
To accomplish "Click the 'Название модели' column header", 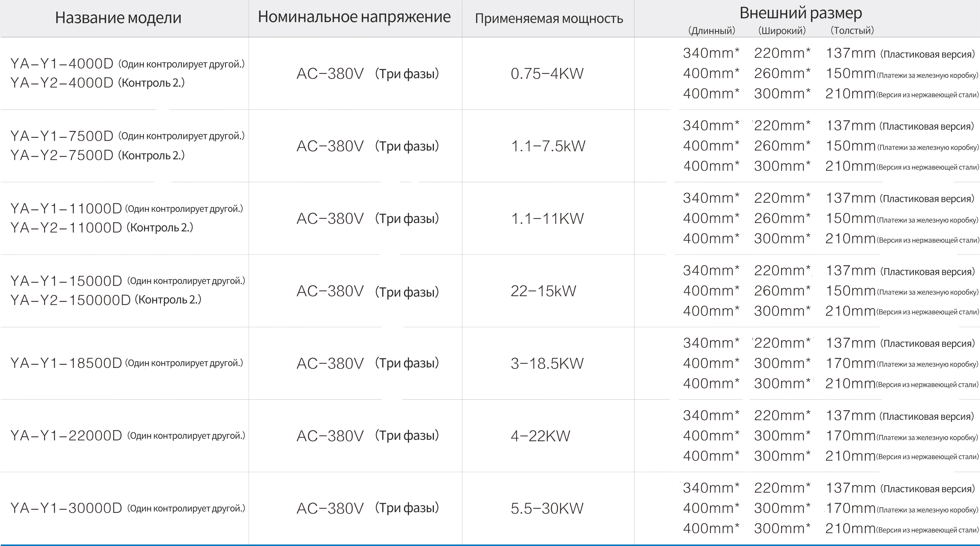I will (118, 18).
